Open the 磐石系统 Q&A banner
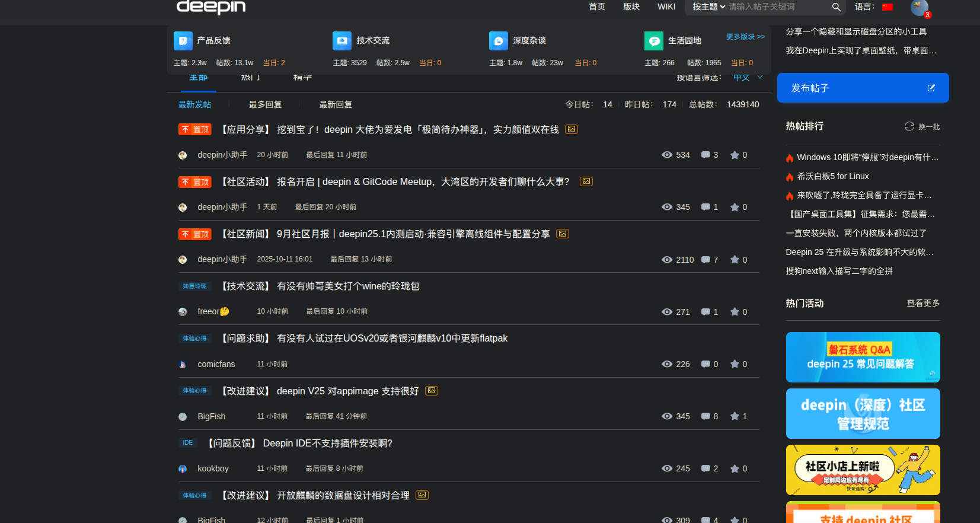 coord(863,357)
